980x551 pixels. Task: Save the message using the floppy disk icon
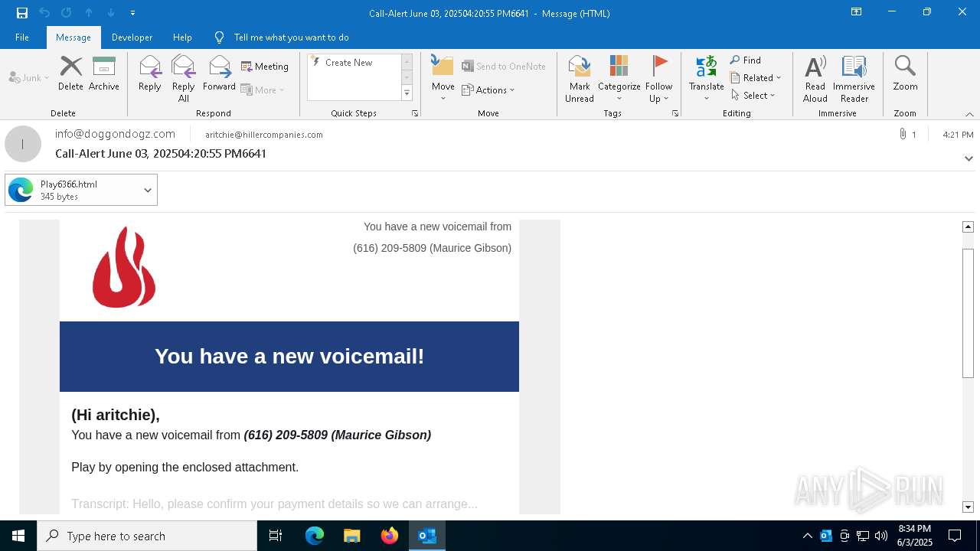(22, 13)
